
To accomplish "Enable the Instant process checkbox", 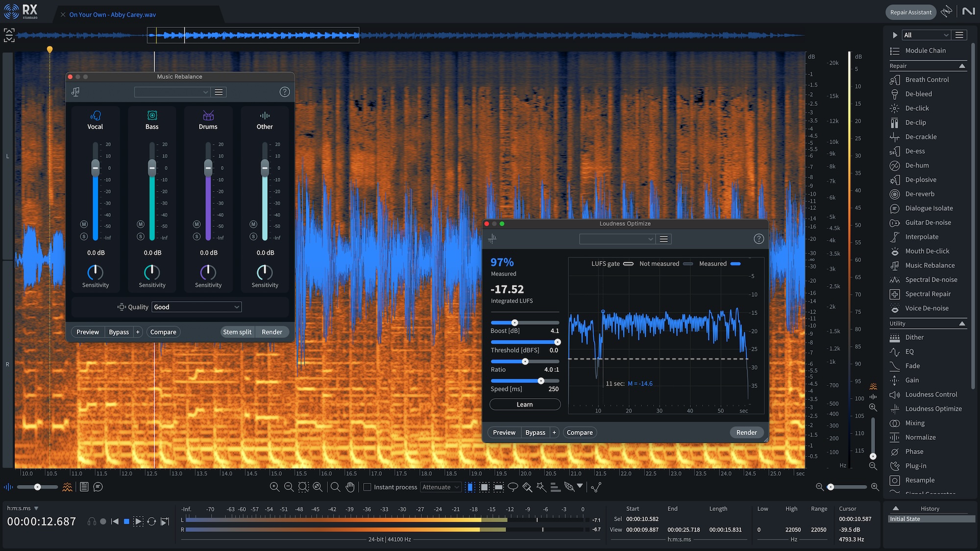I will point(367,487).
